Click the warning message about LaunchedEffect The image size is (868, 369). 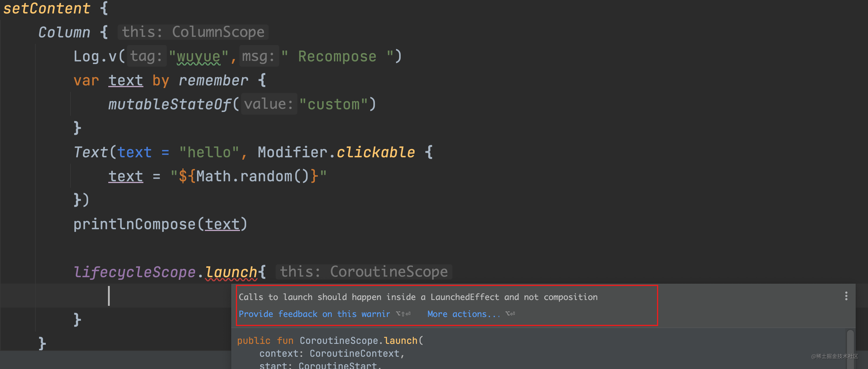418,297
